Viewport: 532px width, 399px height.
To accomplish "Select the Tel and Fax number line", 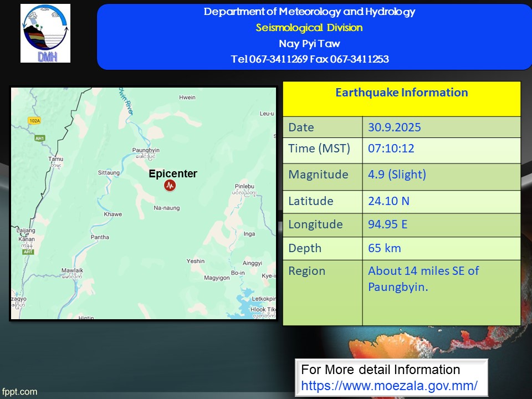I will pos(309,59).
